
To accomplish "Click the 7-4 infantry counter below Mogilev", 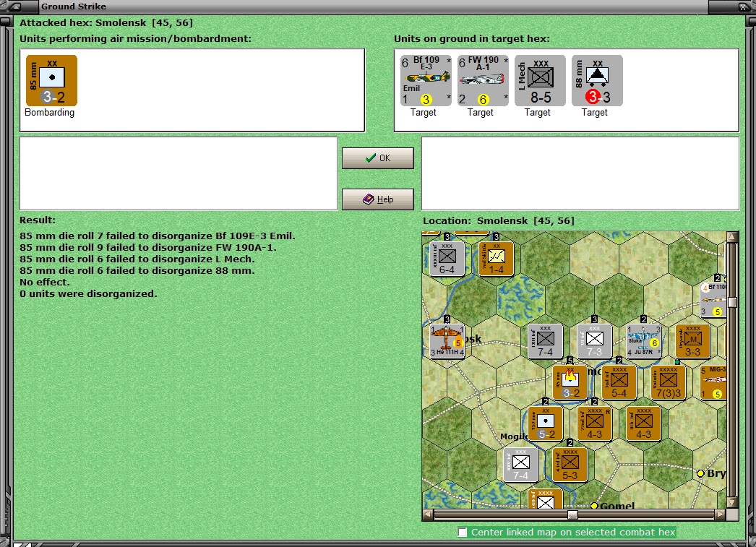I will coord(520,465).
